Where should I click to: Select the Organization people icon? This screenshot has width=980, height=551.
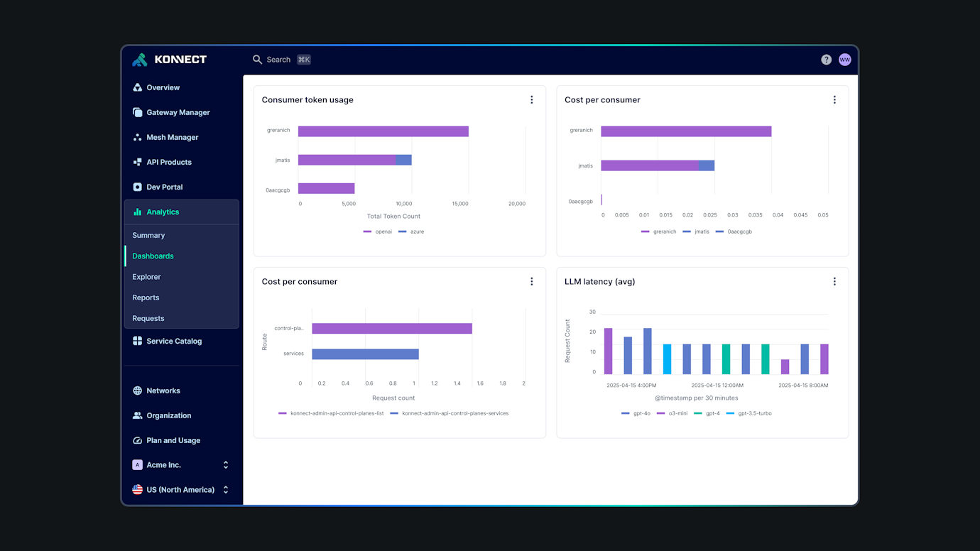tap(137, 415)
